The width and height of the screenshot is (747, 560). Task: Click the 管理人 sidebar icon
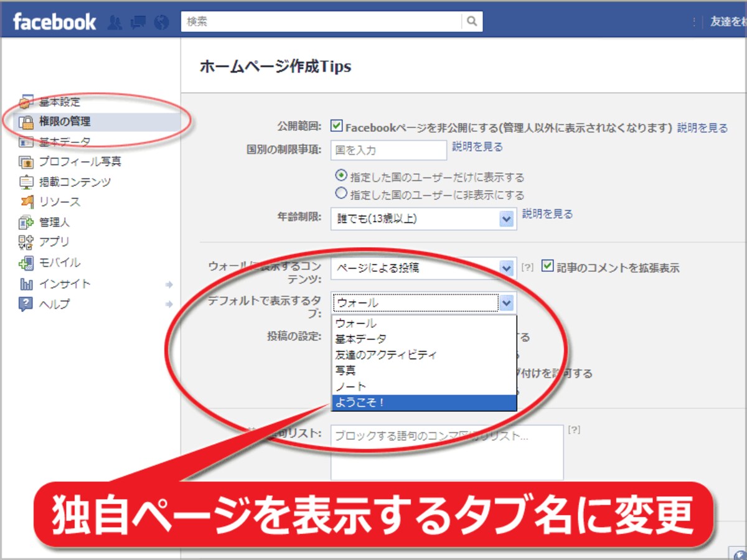click(x=26, y=222)
